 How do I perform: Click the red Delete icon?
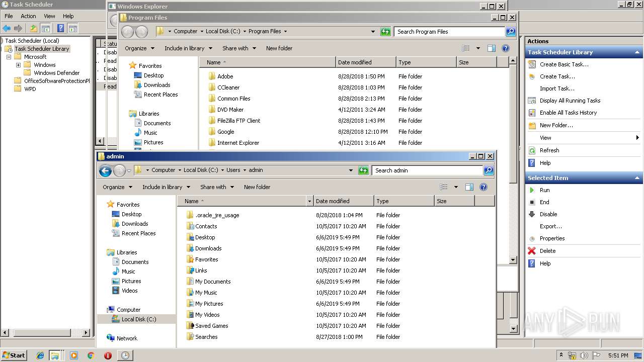coord(532,251)
